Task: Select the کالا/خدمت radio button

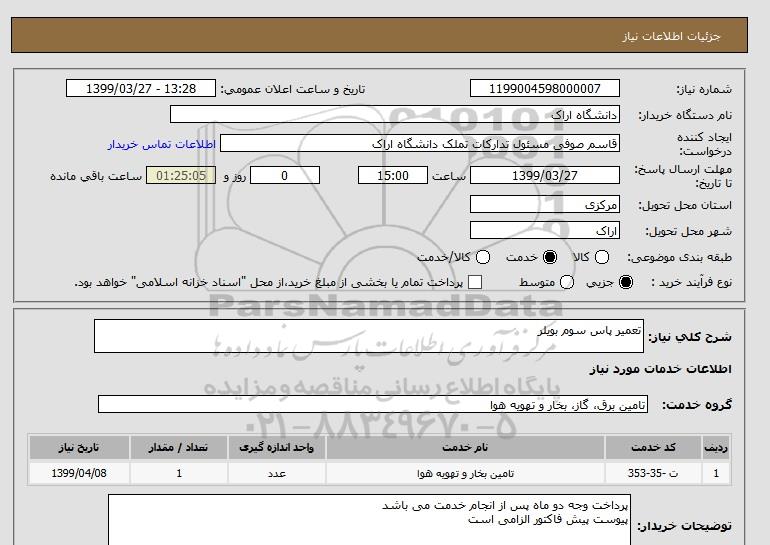Action: [x=483, y=257]
